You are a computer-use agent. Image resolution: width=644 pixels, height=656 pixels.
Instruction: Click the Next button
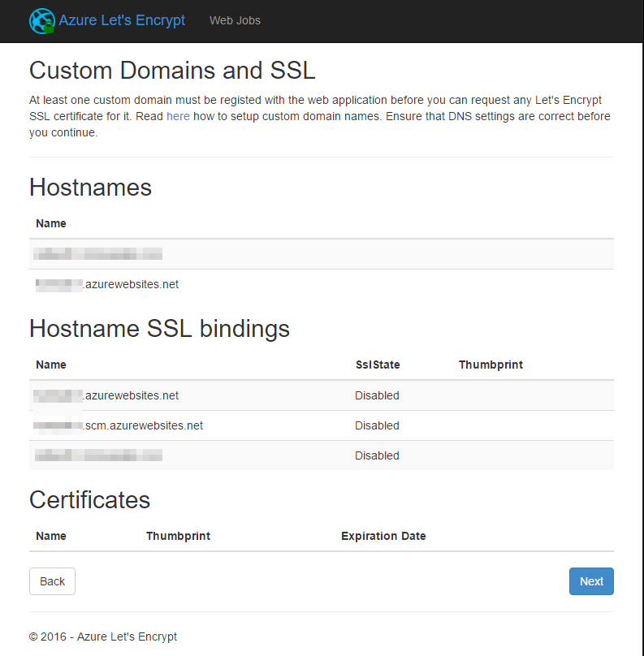click(591, 581)
